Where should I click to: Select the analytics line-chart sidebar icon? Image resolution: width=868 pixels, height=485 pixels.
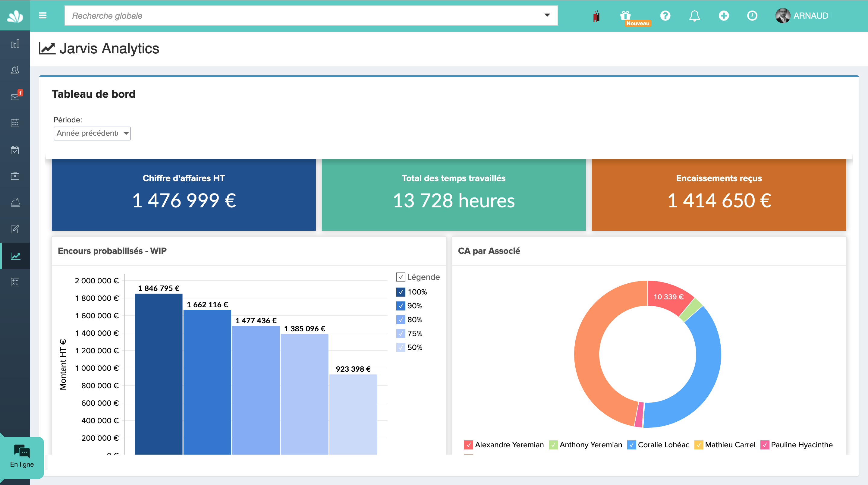click(x=15, y=256)
